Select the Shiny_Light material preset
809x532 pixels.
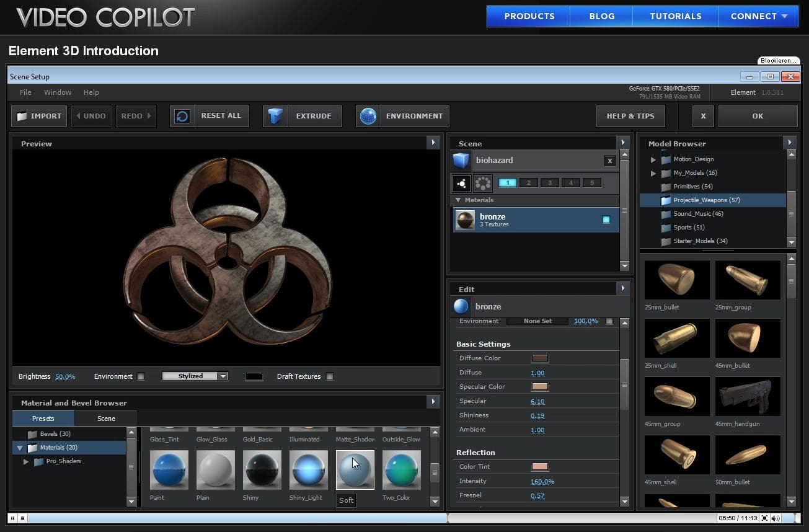(x=308, y=470)
